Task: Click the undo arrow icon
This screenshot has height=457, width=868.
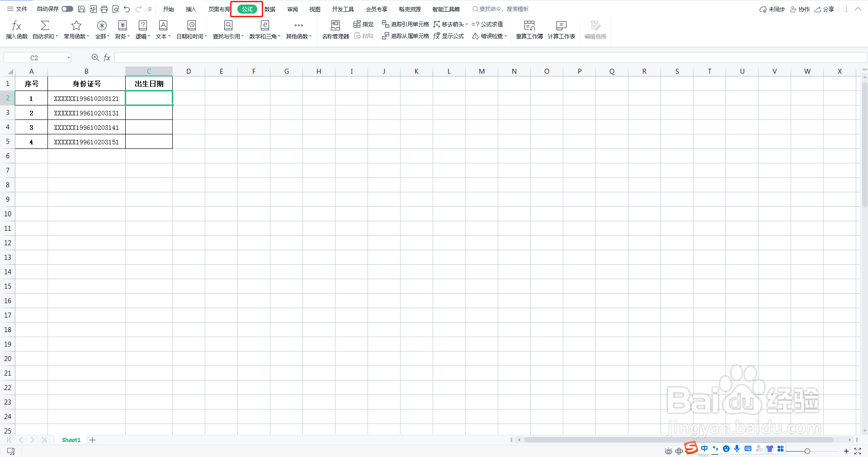Action: tap(127, 9)
